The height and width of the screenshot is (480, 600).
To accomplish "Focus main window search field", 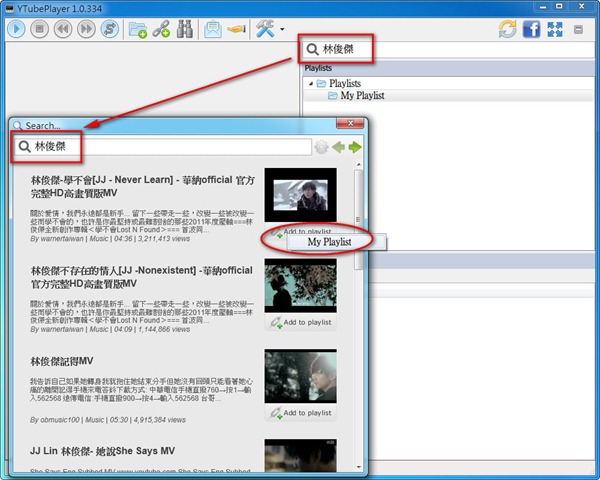I will click(448, 49).
